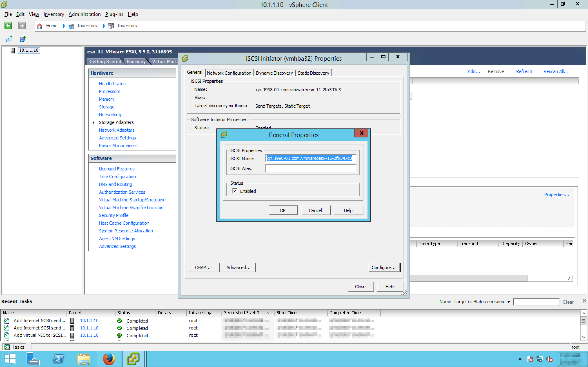
Task: Click the Rescan All link
Action: click(556, 71)
